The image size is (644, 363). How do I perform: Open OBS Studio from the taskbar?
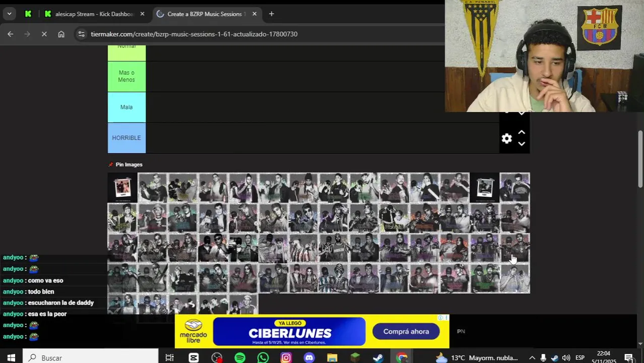point(217,357)
